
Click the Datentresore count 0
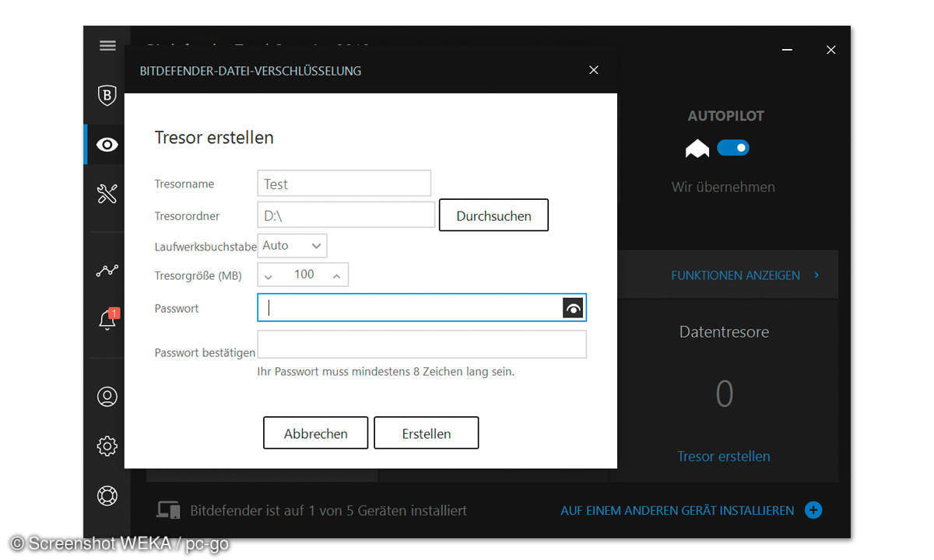click(725, 394)
